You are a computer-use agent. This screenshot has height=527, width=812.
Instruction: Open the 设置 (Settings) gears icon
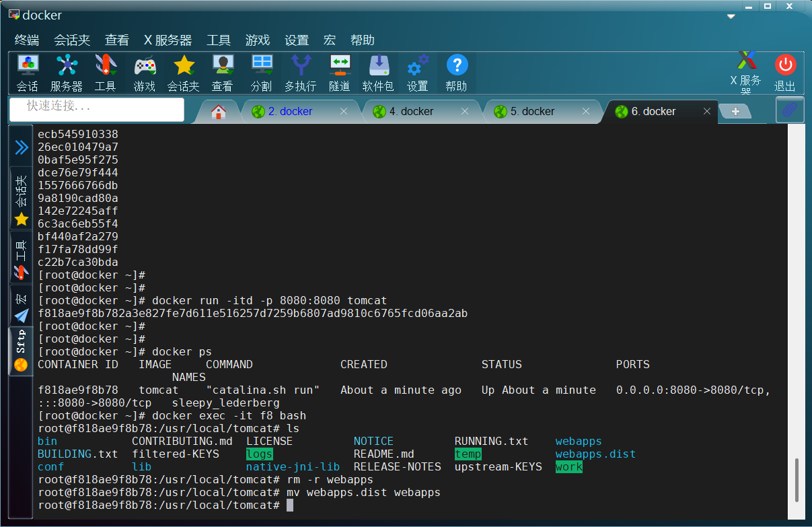coord(417,73)
